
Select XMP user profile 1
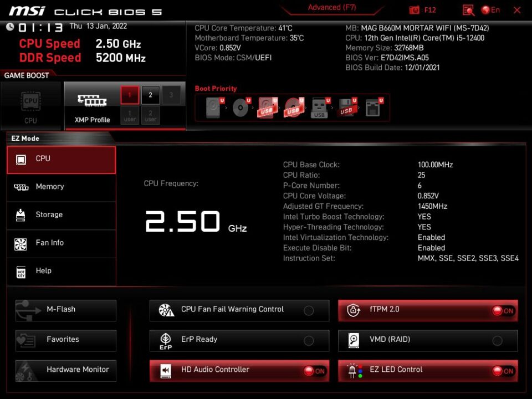tap(130, 115)
